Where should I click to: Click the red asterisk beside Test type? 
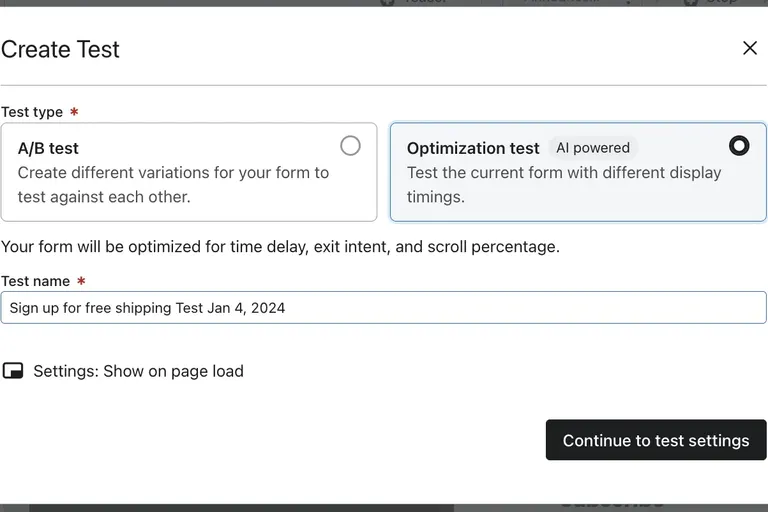click(x=74, y=112)
